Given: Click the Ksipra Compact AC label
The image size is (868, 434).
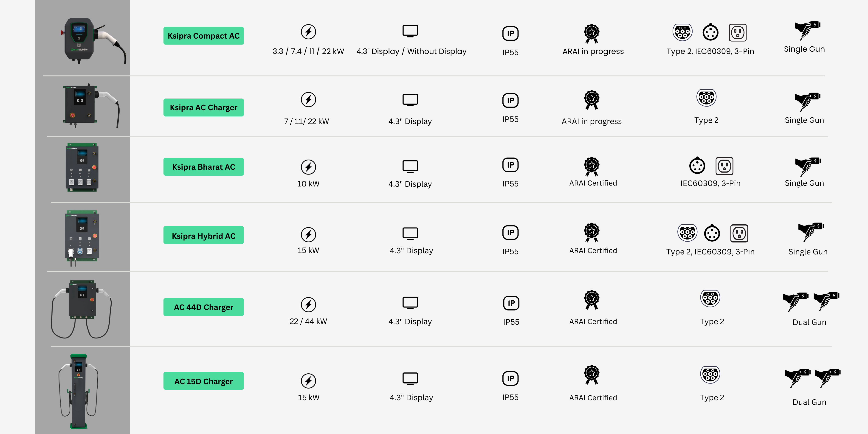Looking at the screenshot, I should click(203, 36).
